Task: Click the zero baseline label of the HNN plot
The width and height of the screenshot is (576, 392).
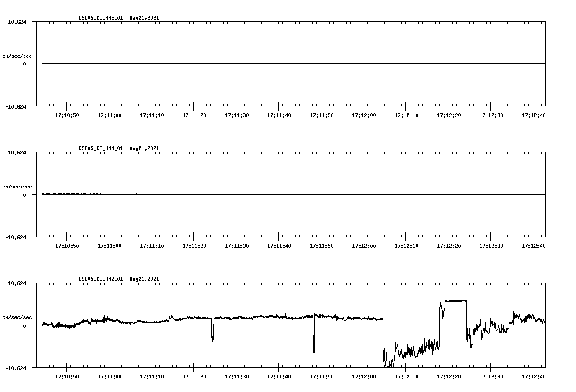Action: pos(25,195)
